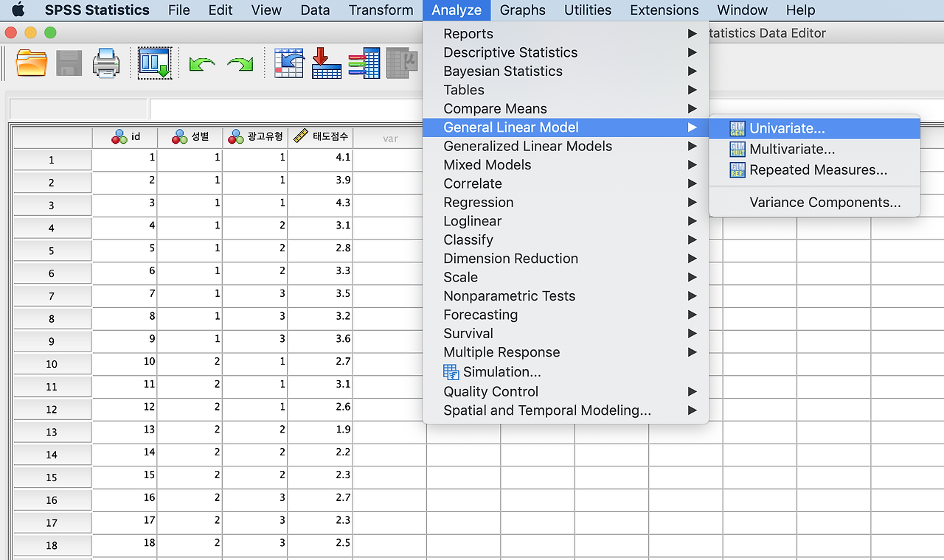Select row header 5
Viewport: 944px width, 560px height.
point(52,251)
